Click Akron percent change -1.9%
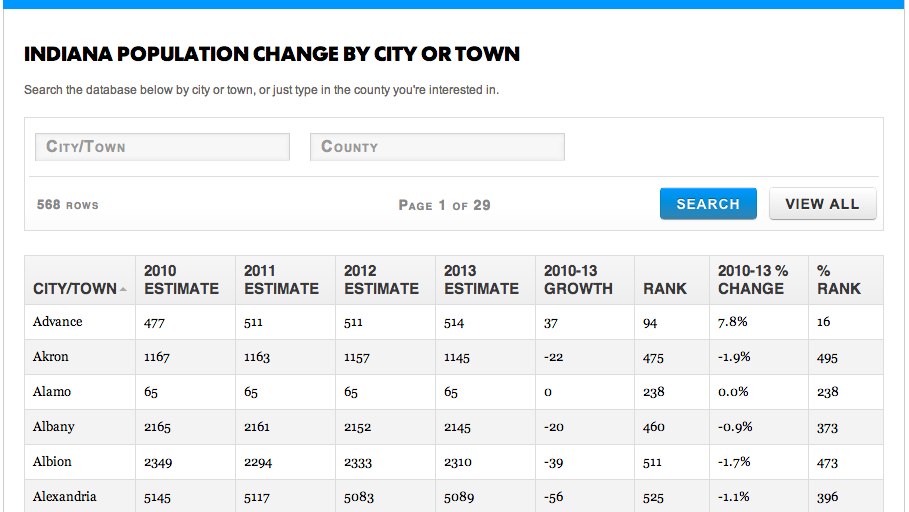Image resolution: width=909 pixels, height=512 pixels. click(734, 357)
